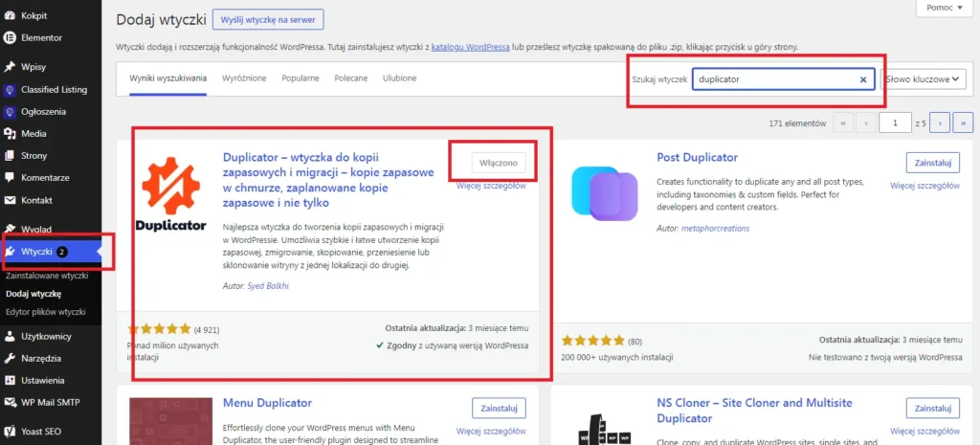Open the Polecane tab
Viewport: 980px width, 445px height.
coord(350,78)
